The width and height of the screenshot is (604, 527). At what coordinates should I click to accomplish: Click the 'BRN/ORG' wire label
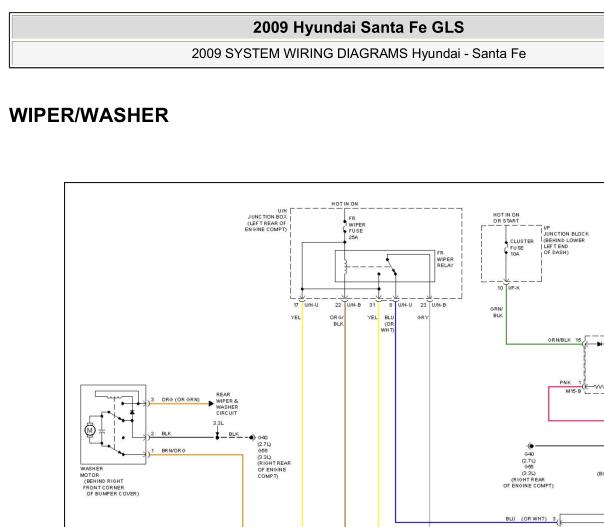pyautogui.click(x=173, y=450)
